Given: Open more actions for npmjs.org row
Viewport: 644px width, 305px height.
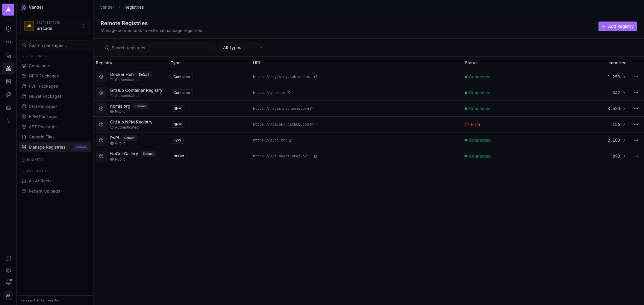Looking at the screenshot, I should pyautogui.click(x=636, y=109).
